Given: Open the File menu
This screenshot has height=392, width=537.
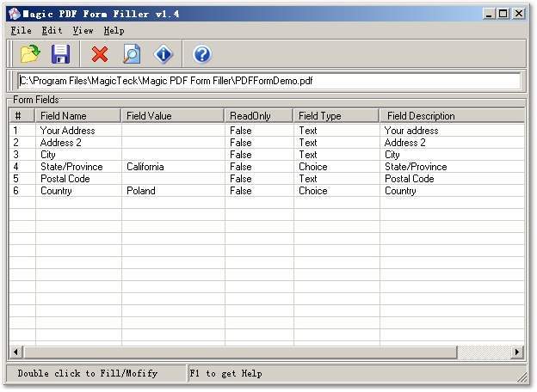Looking at the screenshot, I should (x=21, y=30).
